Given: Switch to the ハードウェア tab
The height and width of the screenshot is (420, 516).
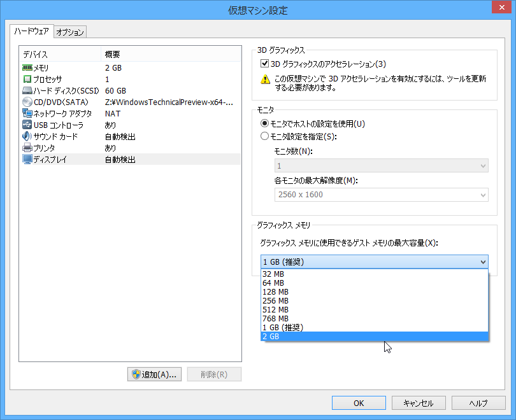Looking at the screenshot, I should (32, 31).
